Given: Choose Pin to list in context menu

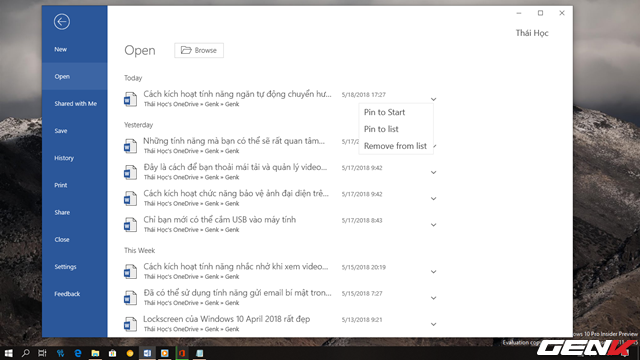Looking at the screenshot, I should 396,129.
